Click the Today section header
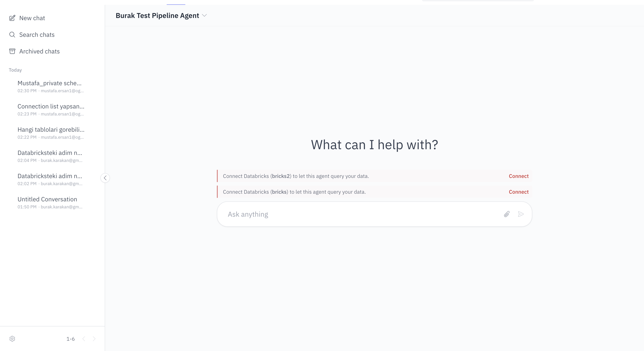The width and height of the screenshot is (644, 351). pyautogui.click(x=15, y=70)
